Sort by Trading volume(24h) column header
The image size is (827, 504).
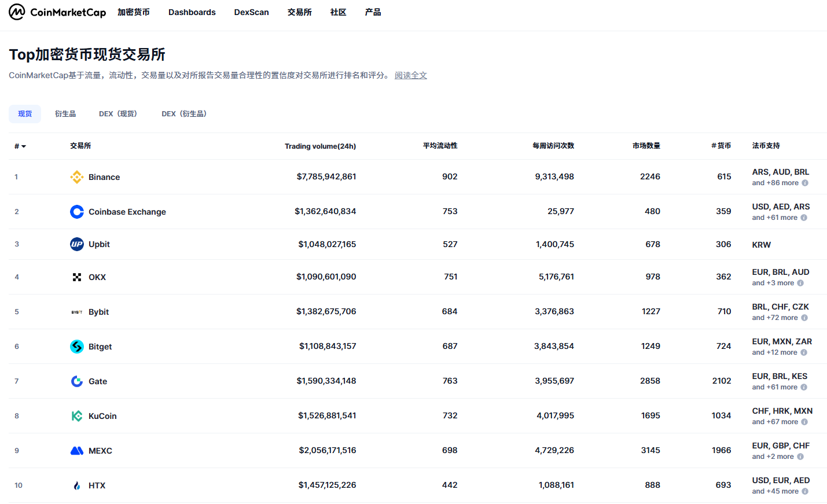coord(321,146)
